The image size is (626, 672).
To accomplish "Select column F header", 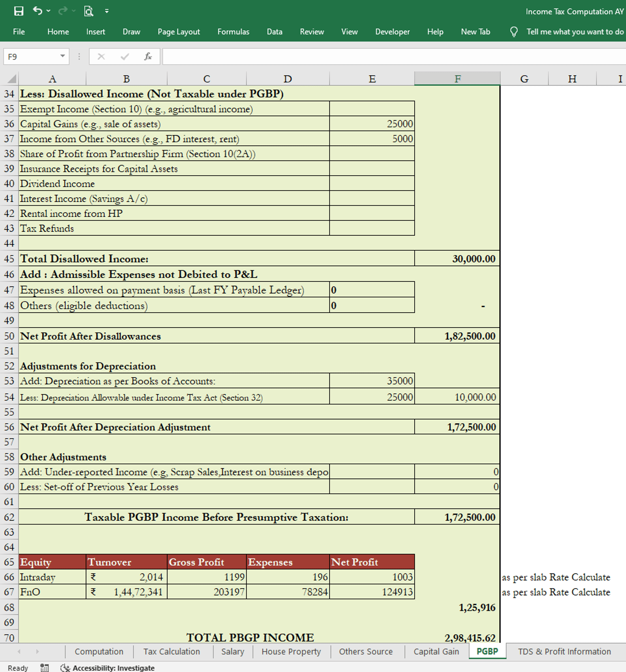I will coord(457,79).
